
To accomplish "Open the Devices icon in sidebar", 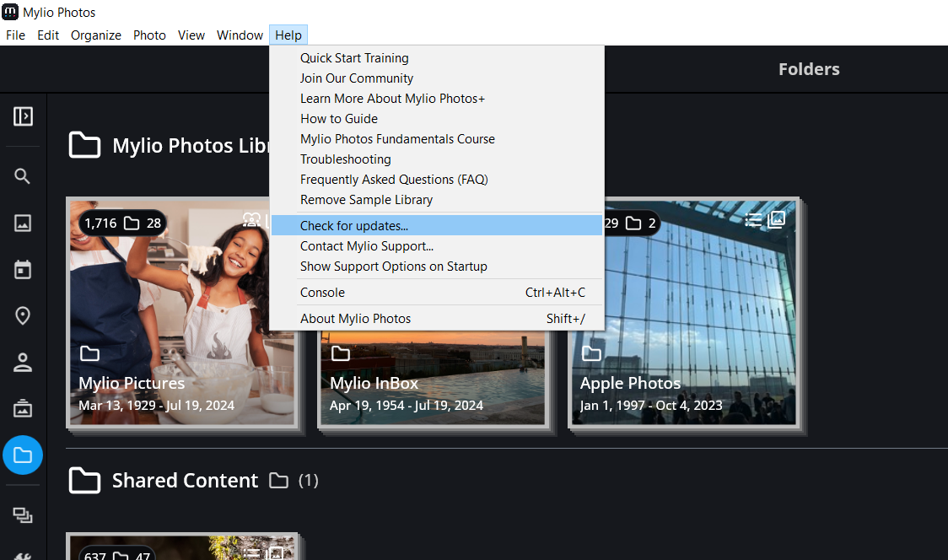I will 23,514.
